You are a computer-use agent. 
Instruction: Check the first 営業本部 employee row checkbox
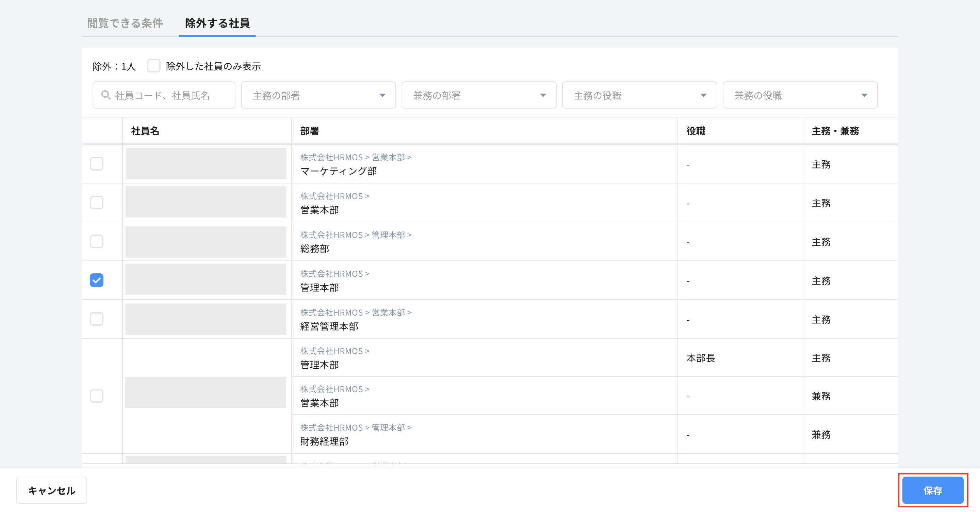97,203
